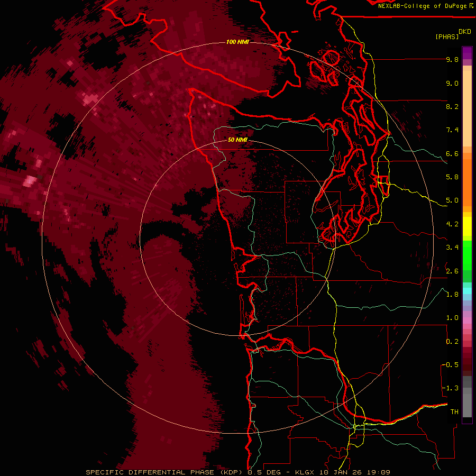
Task: Click the DKD legend title
Action: pyautogui.click(x=465, y=32)
